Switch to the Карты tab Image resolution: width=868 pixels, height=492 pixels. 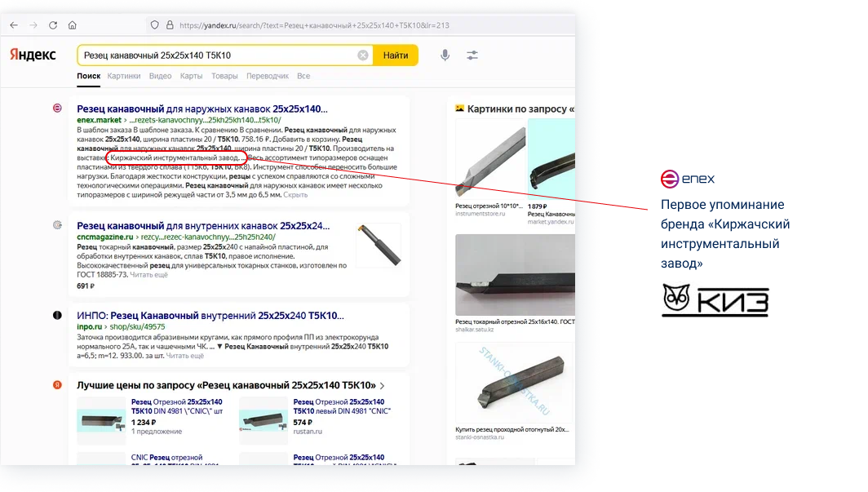point(191,76)
